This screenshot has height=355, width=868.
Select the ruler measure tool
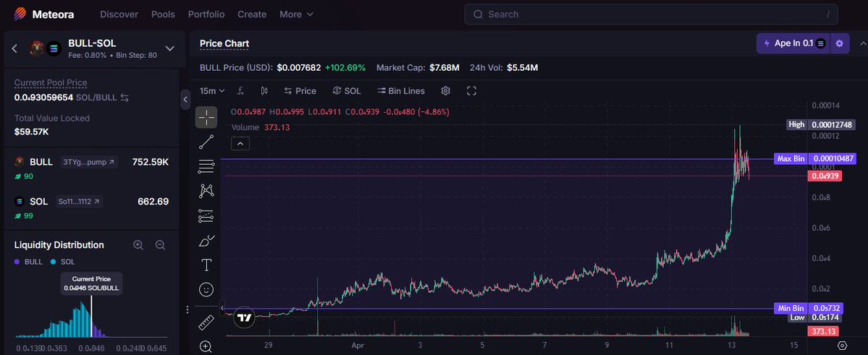[206, 322]
